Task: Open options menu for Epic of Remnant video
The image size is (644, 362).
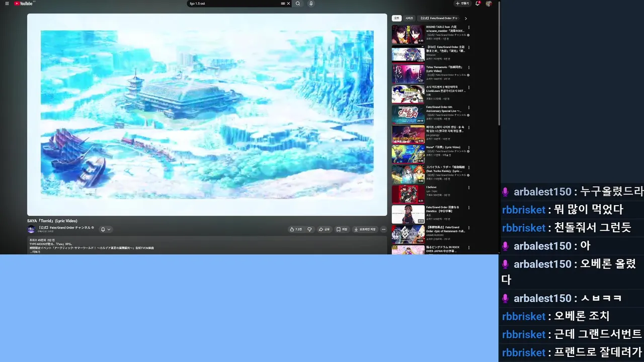Action: click(x=469, y=227)
